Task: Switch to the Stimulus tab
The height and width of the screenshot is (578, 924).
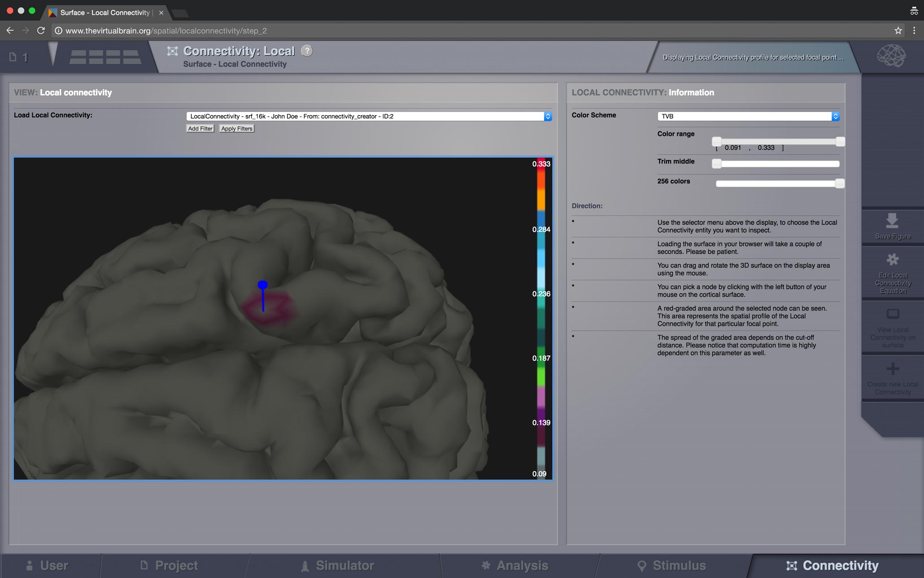Action: (671, 565)
